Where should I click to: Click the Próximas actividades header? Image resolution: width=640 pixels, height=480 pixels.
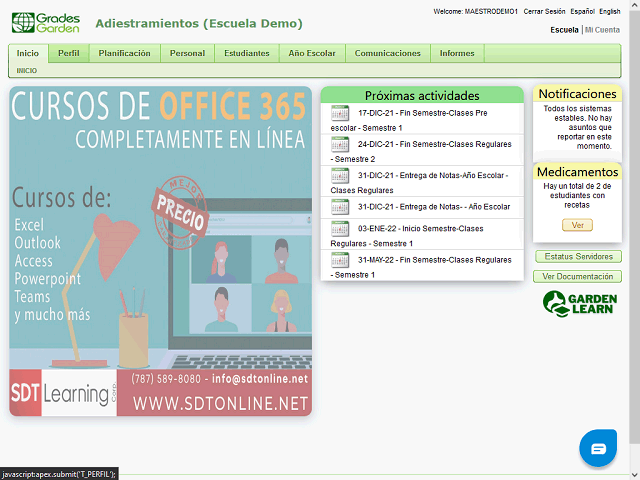pyautogui.click(x=422, y=95)
